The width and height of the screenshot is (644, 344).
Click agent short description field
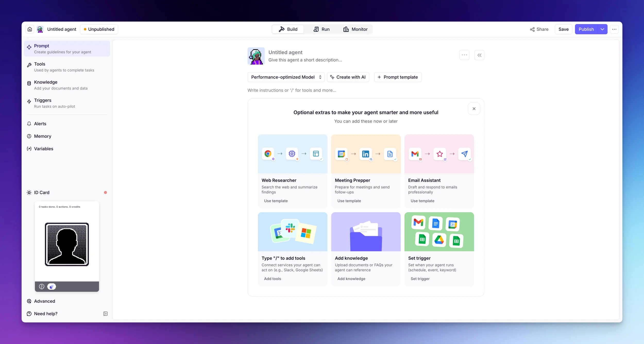pos(305,60)
